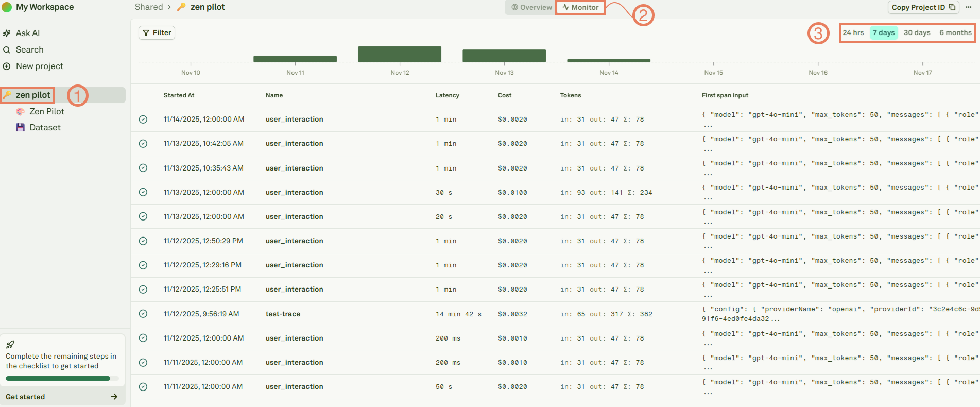Viewport: 980px width, 407px height.
Task: Click the Nov 11 bar in the chart
Action: click(295, 59)
